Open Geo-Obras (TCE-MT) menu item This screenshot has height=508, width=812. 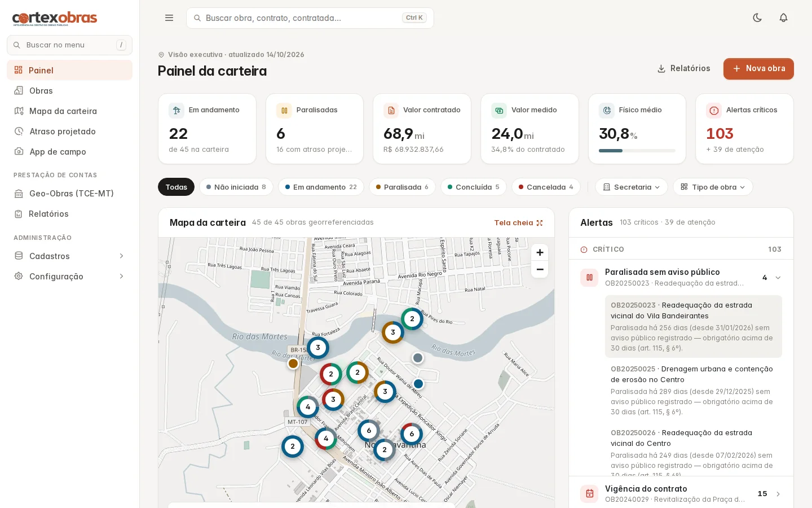coord(69,193)
